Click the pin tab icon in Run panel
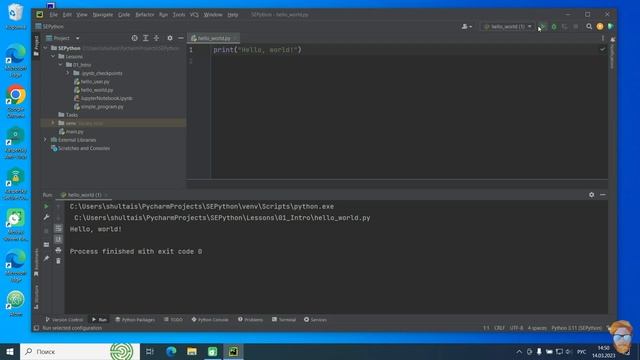Image resolution: width=640 pixels, height=360 pixels. tap(46, 258)
